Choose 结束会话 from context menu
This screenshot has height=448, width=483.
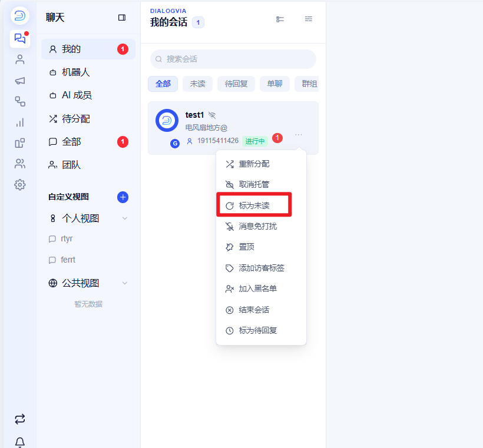coord(261,310)
